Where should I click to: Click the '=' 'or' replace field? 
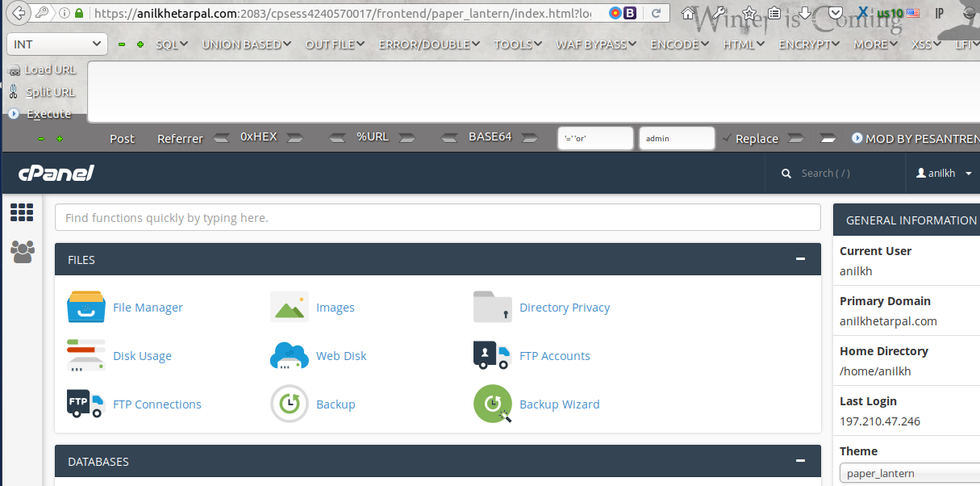click(x=595, y=138)
